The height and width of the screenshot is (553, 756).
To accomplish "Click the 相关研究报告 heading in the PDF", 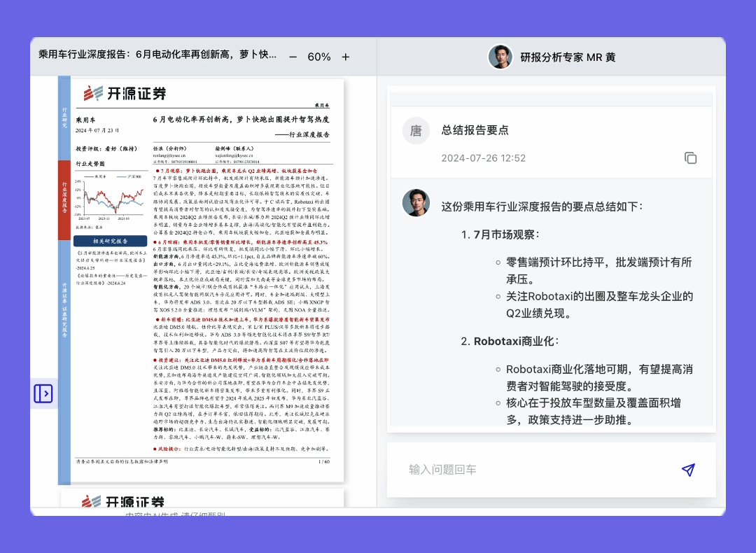I will pyautogui.click(x=111, y=241).
